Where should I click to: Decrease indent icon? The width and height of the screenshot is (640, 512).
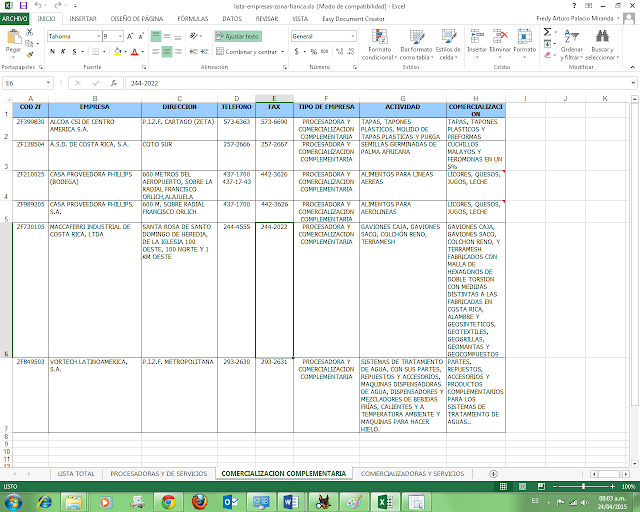pyautogui.click(x=193, y=51)
